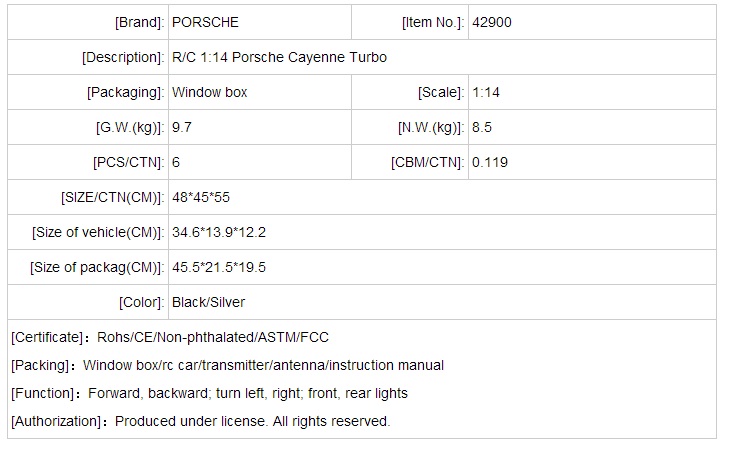Screen dimensions: 734x449
Task: Click the [Authorization] license line
Action: [x=200, y=421]
